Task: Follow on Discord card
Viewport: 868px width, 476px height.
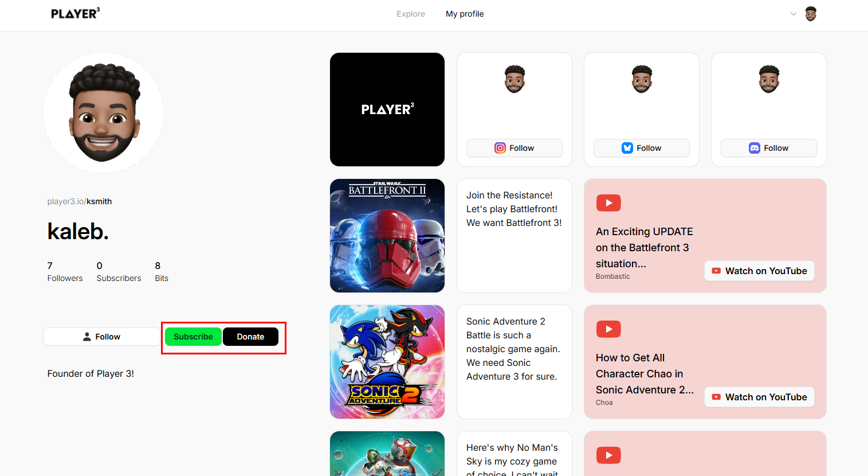Action: tap(768, 148)
